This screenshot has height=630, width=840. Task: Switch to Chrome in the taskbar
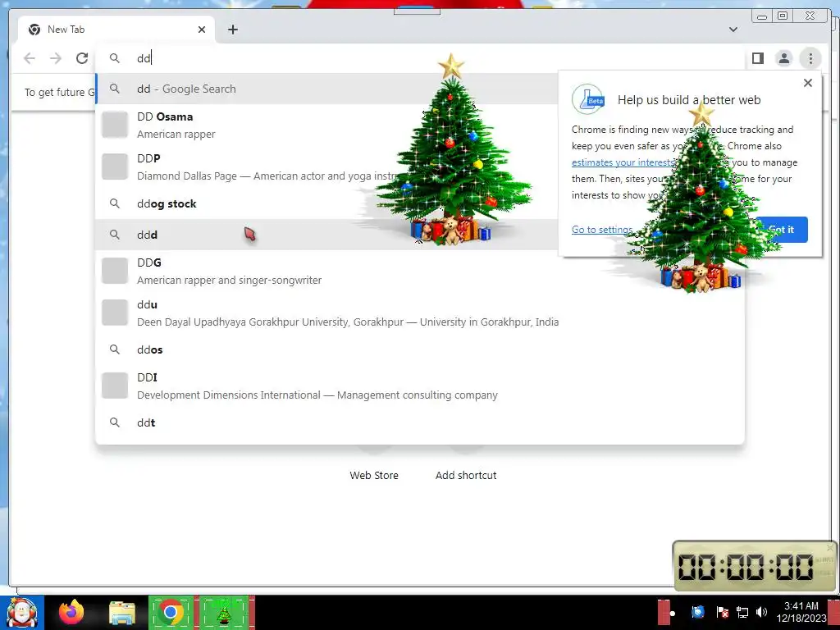point(171,612)
